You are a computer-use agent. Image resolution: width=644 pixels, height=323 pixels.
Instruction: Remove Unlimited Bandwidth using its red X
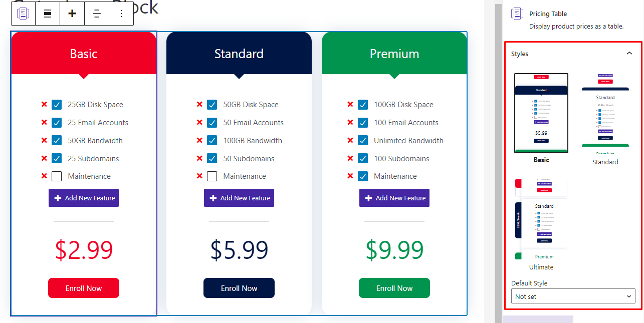point(350,140)
